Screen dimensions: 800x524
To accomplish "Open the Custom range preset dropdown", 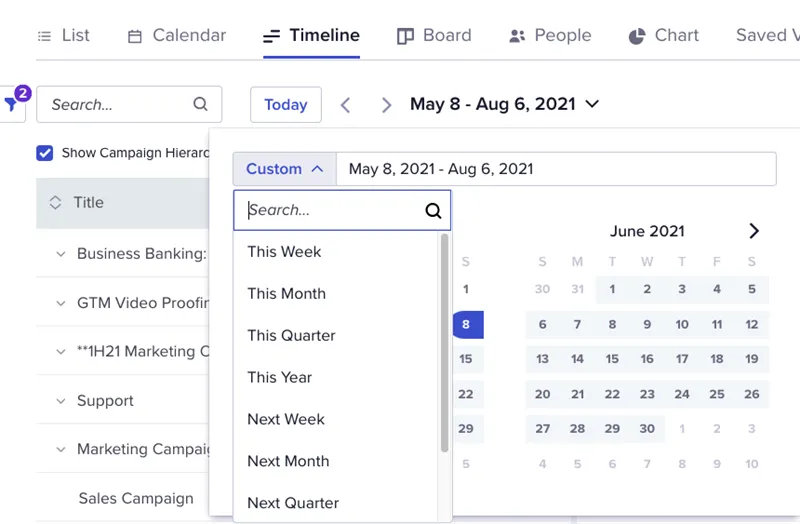I will (285, 169).
